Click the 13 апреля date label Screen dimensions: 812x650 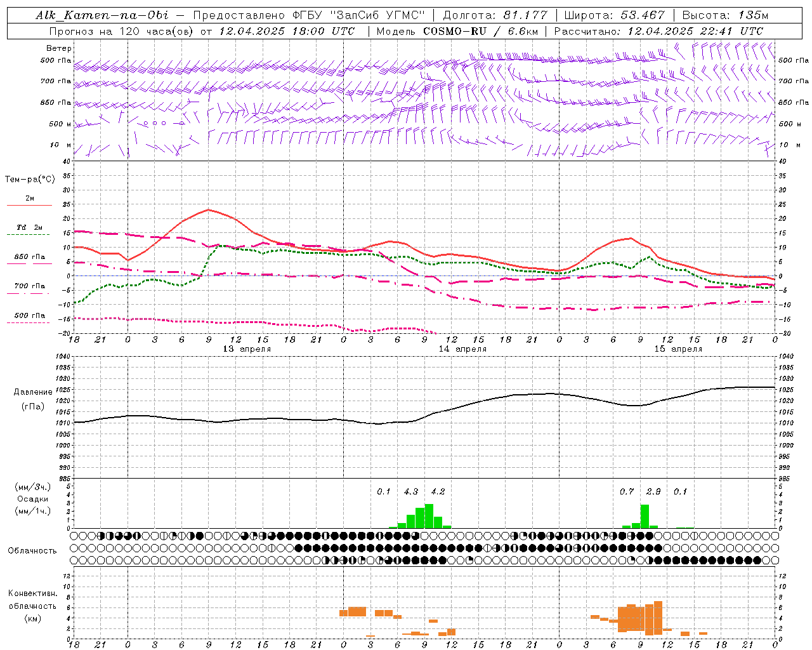tap(247, 349)
